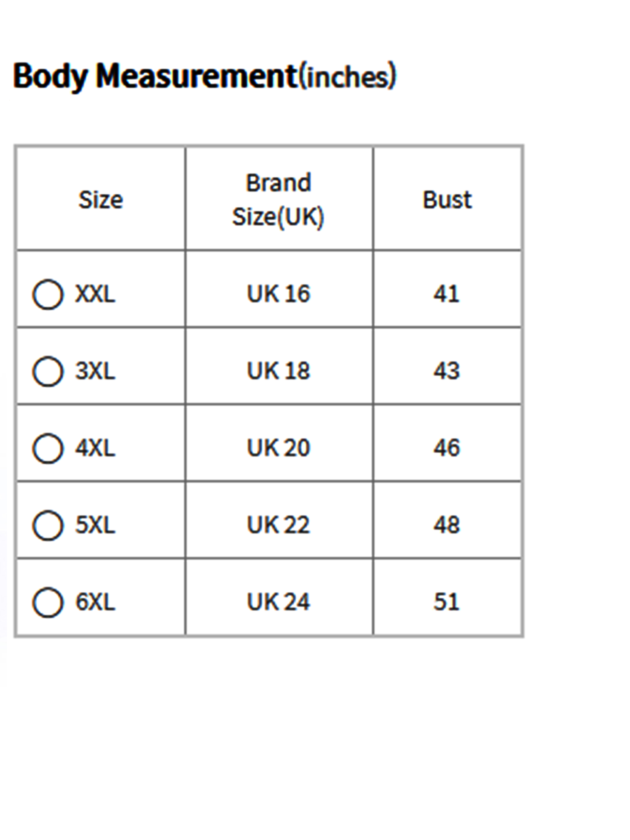Select the UK 22 cell
The height and width of the screenshot is (840, 630).
(278, 525)
